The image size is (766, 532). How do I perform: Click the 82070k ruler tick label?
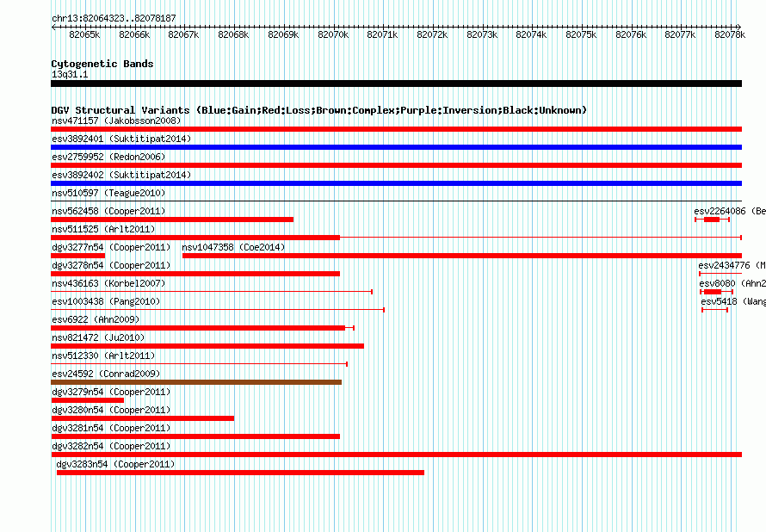coord(333,34)
